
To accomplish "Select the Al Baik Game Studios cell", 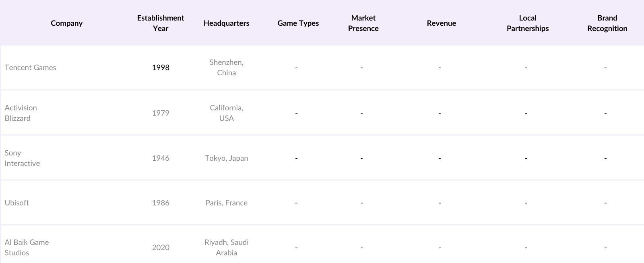I will [27, 248].
